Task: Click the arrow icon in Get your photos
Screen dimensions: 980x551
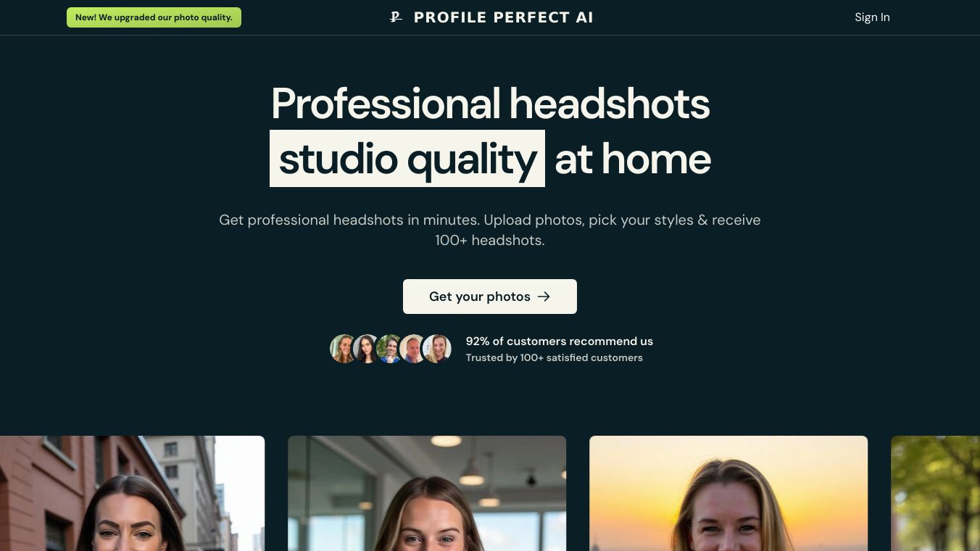Action: tap(544, 297)
